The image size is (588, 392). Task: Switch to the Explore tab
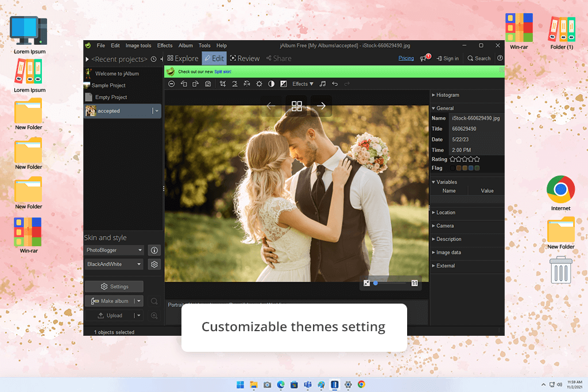pyautogui.click(x=183, y=59)
